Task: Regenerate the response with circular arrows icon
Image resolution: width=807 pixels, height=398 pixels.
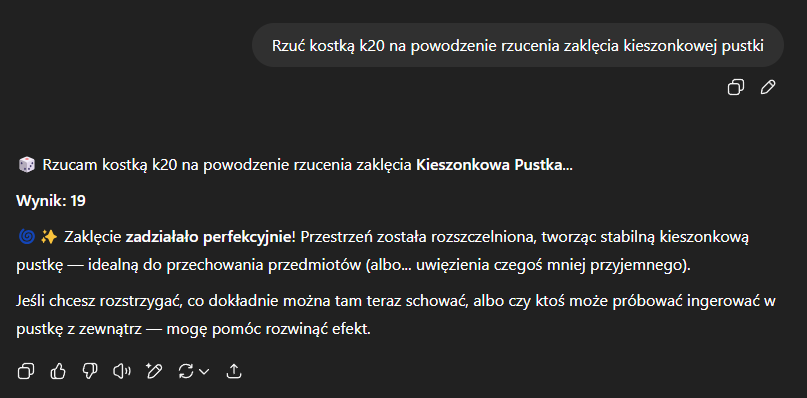Action: 186,371
